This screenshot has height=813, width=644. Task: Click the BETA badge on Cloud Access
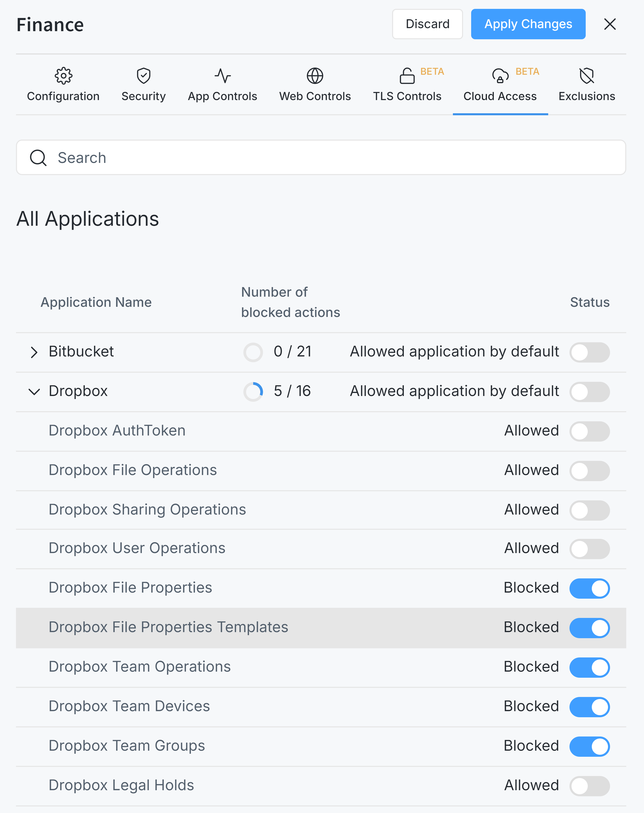(527, 72)
